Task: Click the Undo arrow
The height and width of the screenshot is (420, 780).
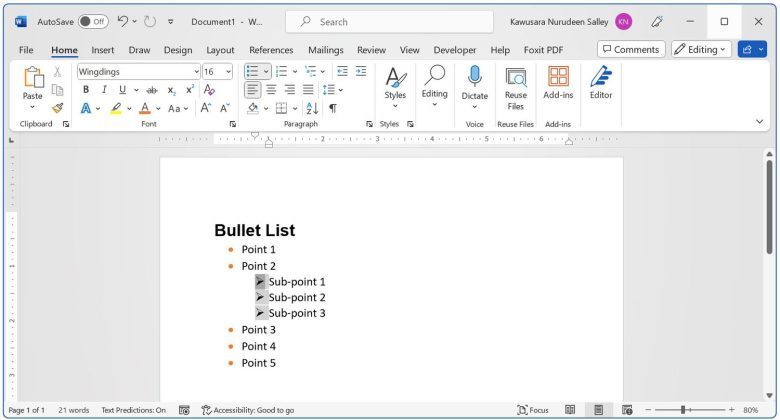Action: coord(122,21)
